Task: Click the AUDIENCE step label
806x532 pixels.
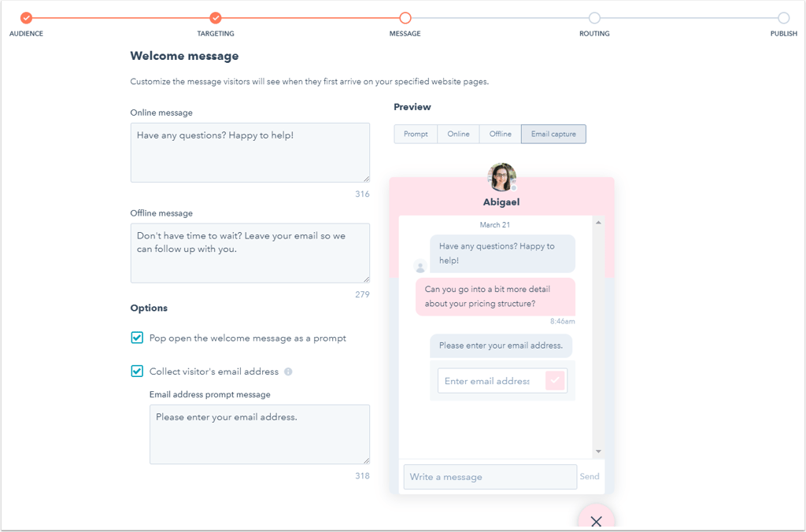Action: (26, 33)
